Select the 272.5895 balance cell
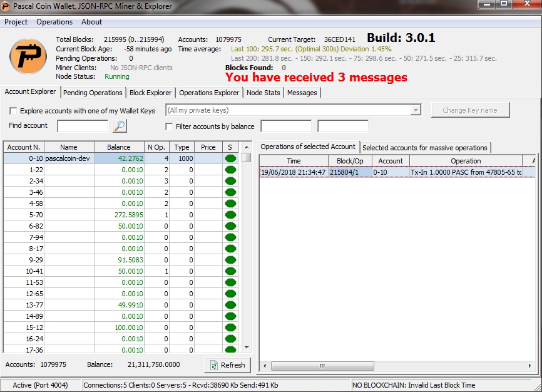Viewport: 542px width, 392px height. click(x=119, y=215)
